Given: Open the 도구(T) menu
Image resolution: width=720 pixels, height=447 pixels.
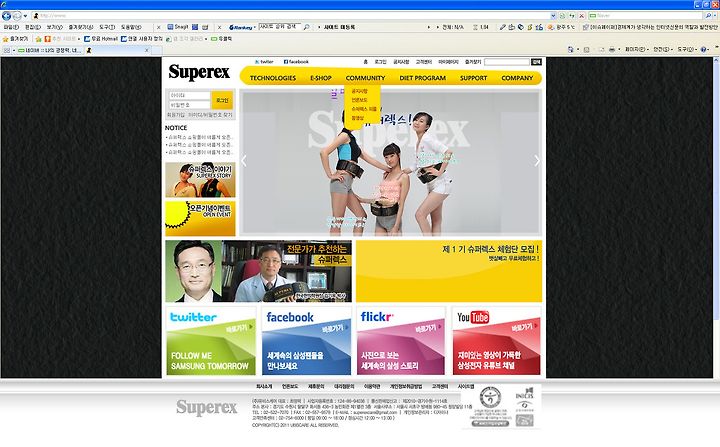Looking at the screenshot, I should tap(107, 27).
